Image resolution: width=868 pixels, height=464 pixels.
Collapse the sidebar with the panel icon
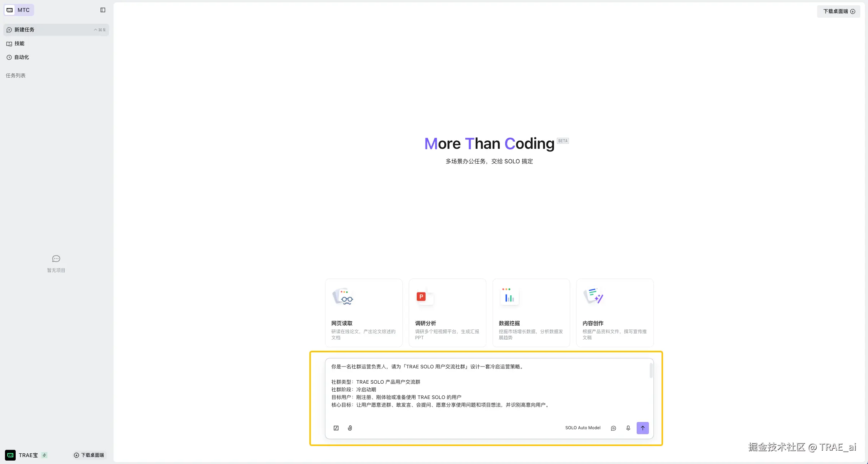tap(103, 10)
